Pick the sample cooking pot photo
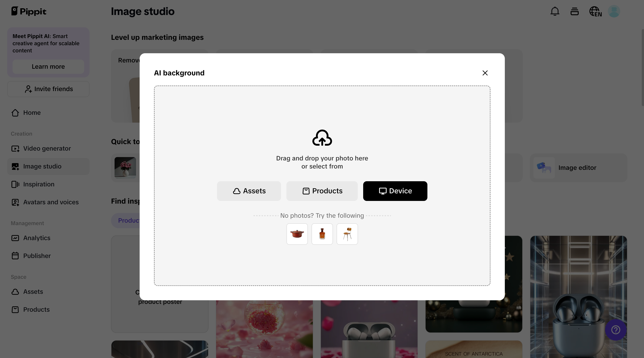Screen dimensions: 644x358 click(297, 234)
